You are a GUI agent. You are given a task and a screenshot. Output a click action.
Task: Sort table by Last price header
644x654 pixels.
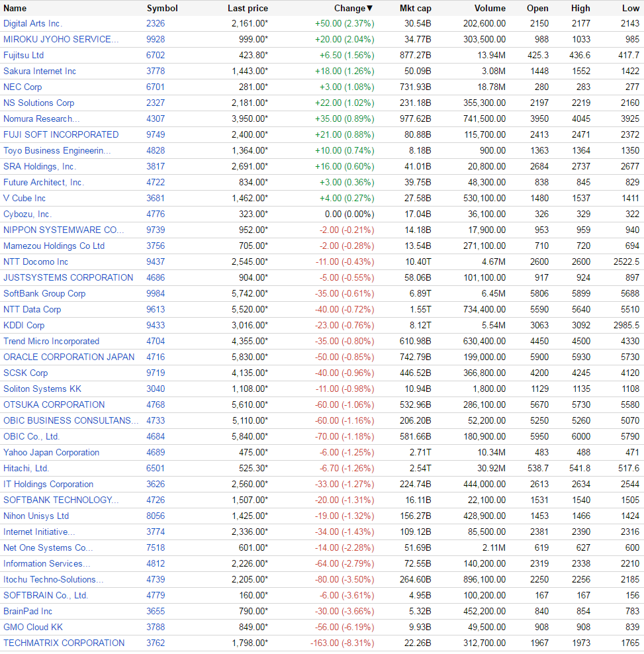[248, 9]
